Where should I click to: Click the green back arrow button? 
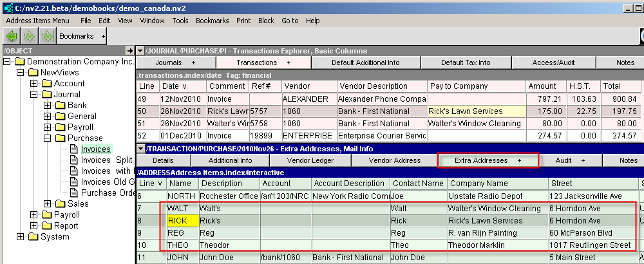click(x=11, y=36)
